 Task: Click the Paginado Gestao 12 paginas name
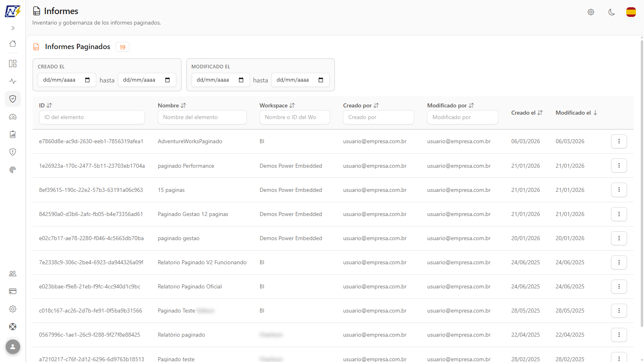193,214
